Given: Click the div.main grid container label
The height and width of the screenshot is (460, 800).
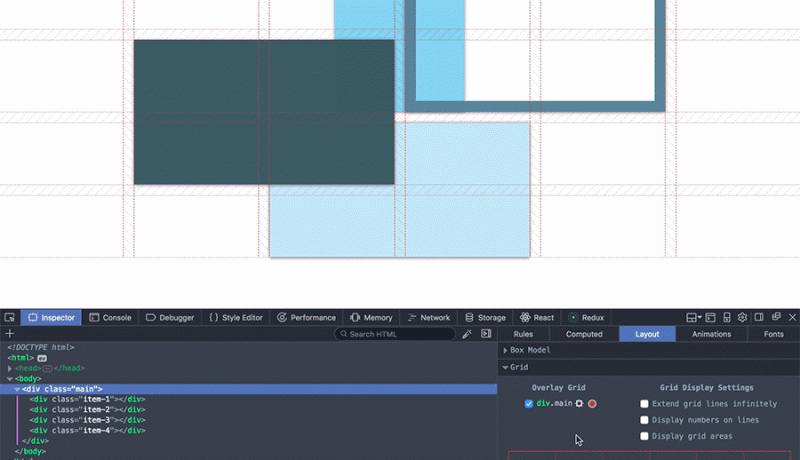Looking at the screenshot, I should (x=554, y=403).
